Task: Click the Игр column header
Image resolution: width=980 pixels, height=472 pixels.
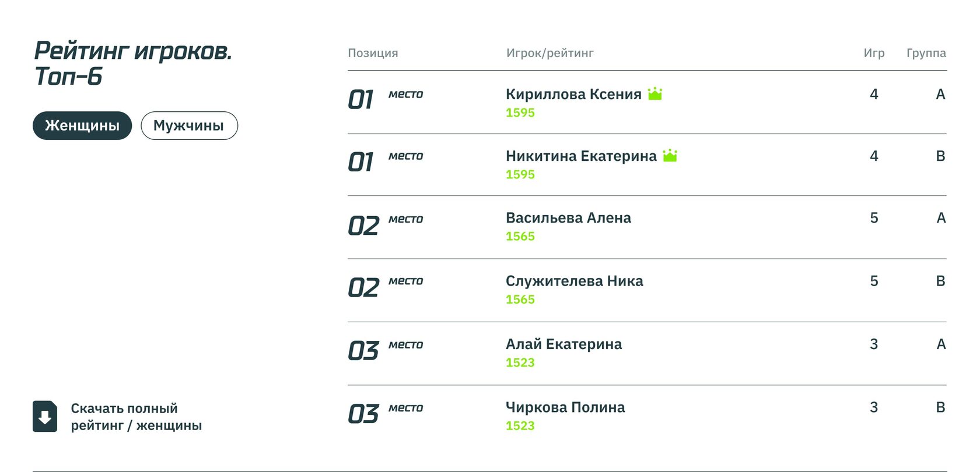Action: [874, 53]
